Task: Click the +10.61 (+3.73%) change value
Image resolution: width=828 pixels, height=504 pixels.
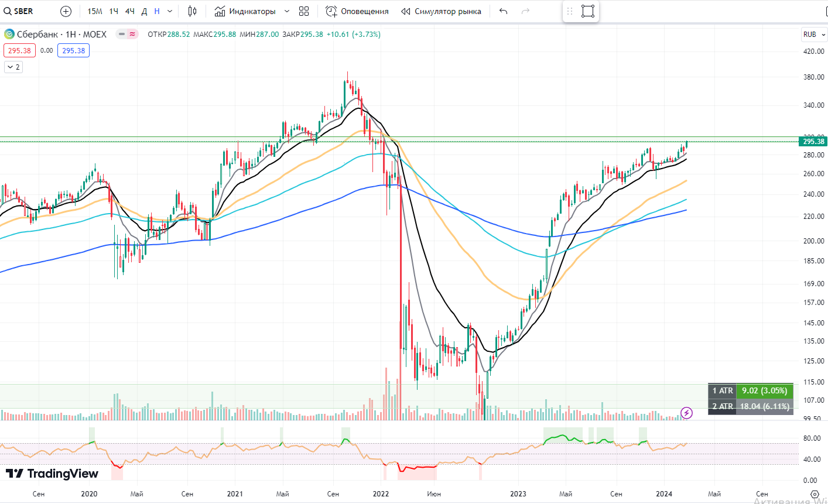Action: click(x=353, y=35)
